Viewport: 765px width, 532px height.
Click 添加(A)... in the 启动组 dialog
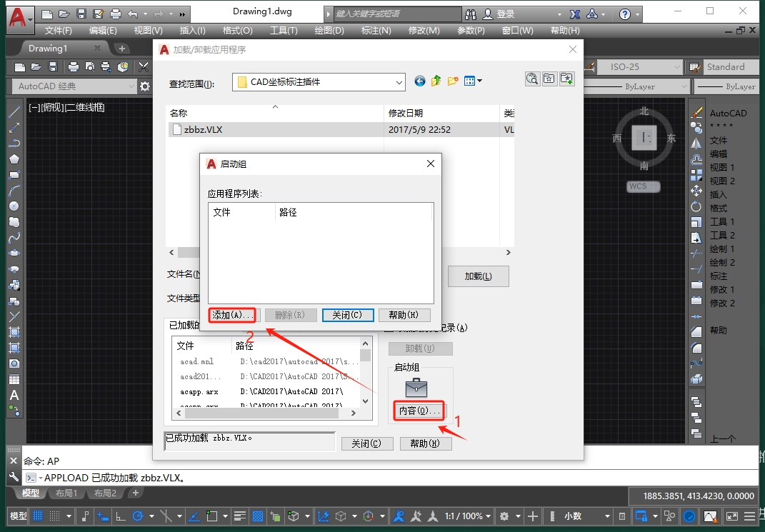pyautogui.click(x=233, y=315)
